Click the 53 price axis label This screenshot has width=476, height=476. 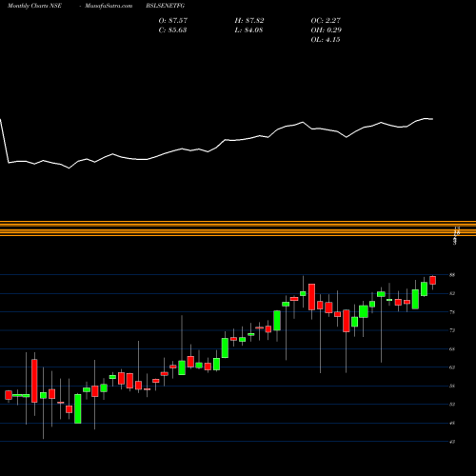click(x=452, y=405)
